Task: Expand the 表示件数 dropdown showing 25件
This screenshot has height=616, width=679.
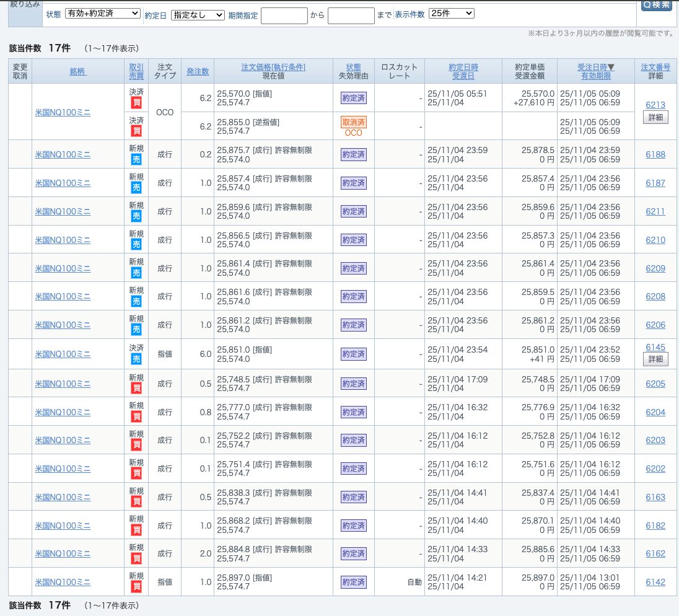Action: tap(451, 14)
